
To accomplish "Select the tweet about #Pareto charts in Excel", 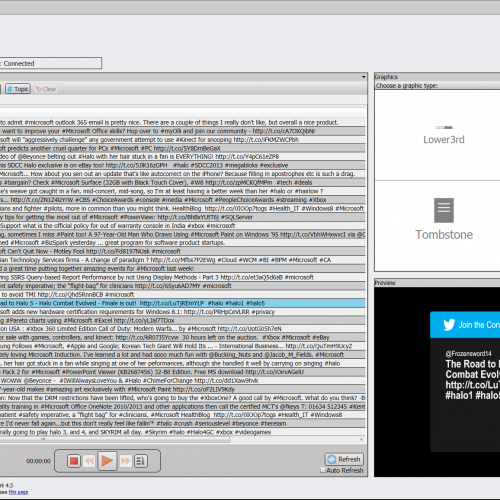I will point(183,320).
